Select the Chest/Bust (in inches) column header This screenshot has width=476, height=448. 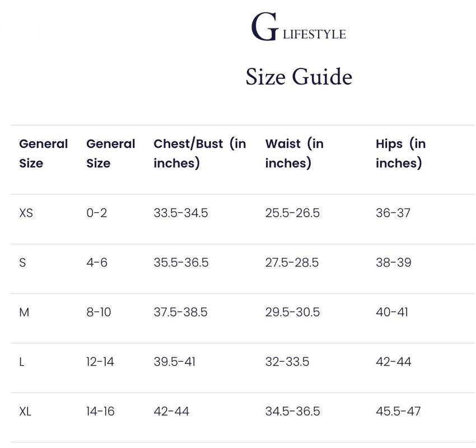pos(199,153)
